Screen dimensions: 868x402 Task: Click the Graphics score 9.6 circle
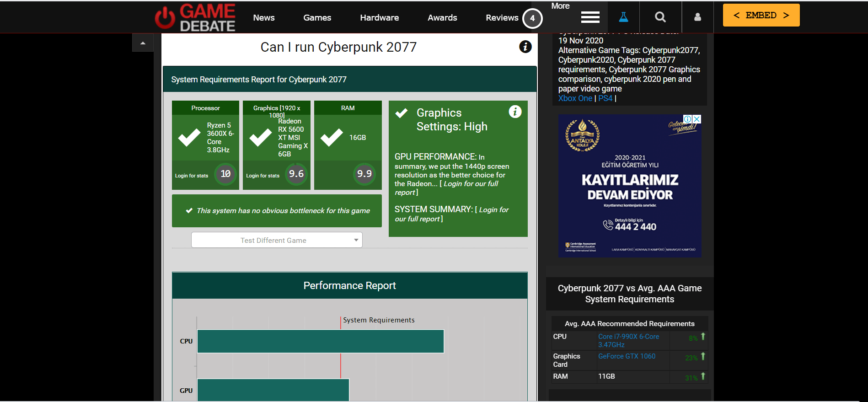pyautogui.click(x=296, y=174)
